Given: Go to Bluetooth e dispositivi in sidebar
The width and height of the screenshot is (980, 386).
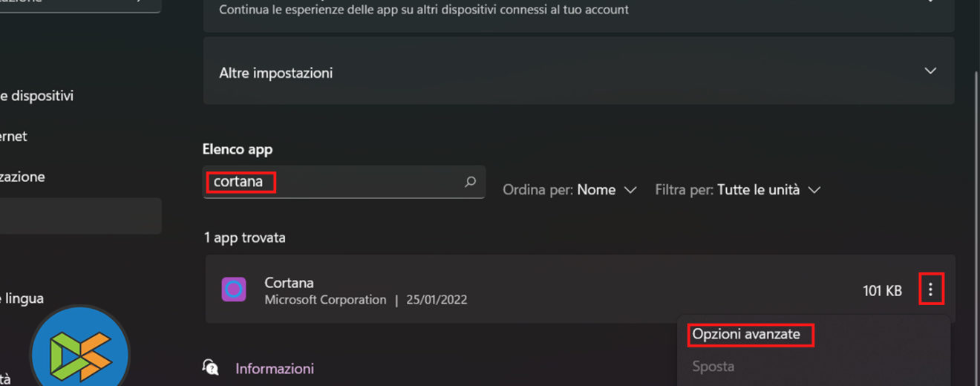Looking at the screenshot, I should 37,96.
